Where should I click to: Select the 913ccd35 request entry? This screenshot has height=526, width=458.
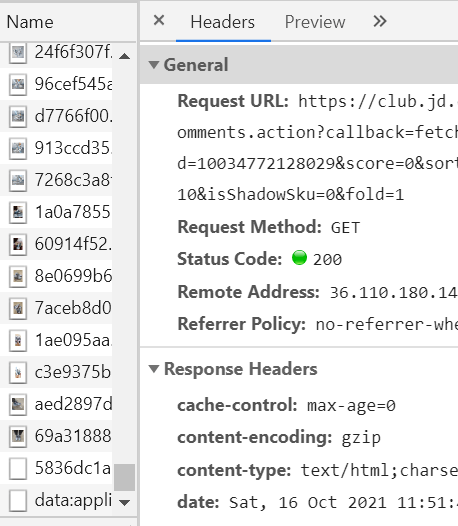point(56,148)
